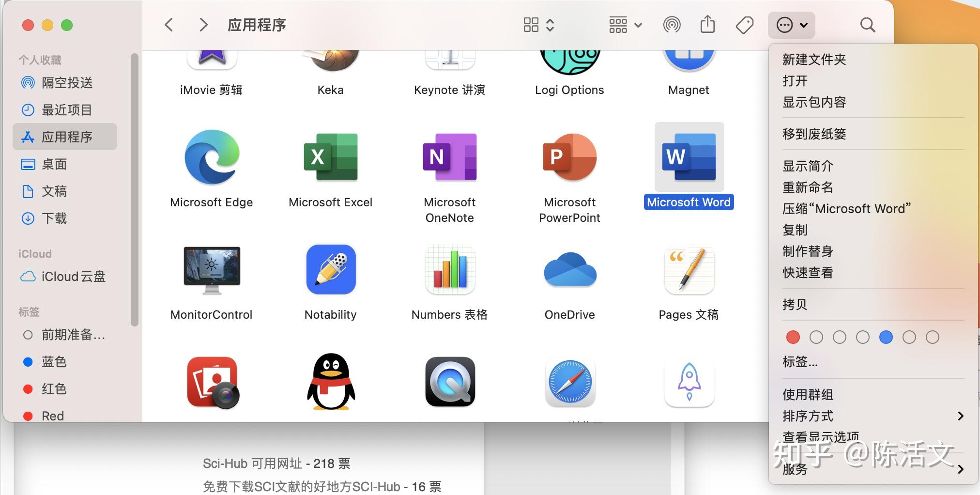Expand the 排序方式 submenu
Viewport: 980px width, 495px height.
point(873,416)
